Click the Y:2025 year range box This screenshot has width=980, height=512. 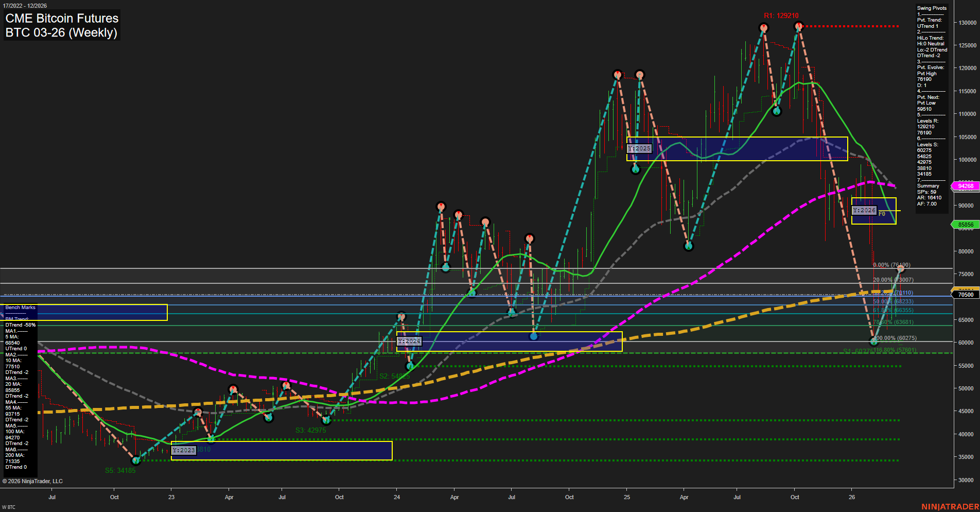[640, 148]
